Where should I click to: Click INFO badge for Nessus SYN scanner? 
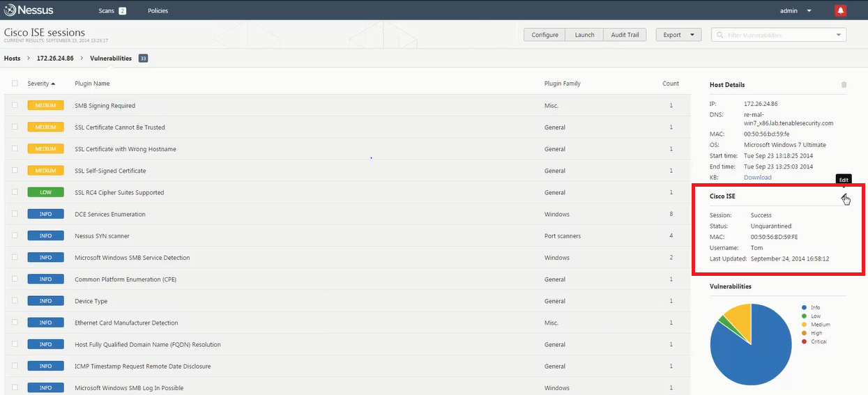click(45, 236)
